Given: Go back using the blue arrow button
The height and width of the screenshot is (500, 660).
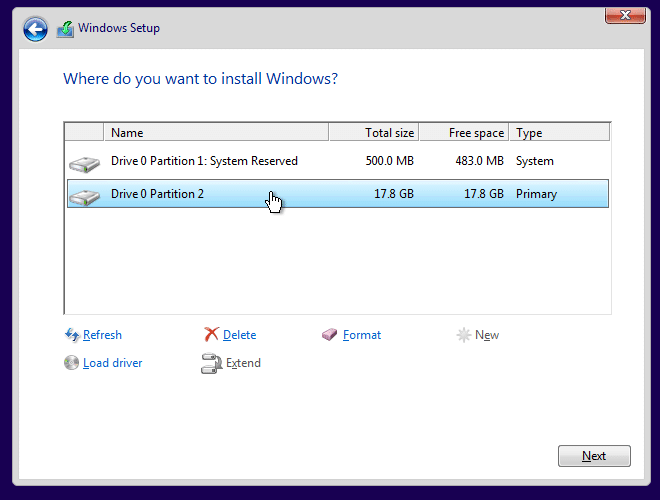Looking at the screenshot, I should [x=35, y=29].
